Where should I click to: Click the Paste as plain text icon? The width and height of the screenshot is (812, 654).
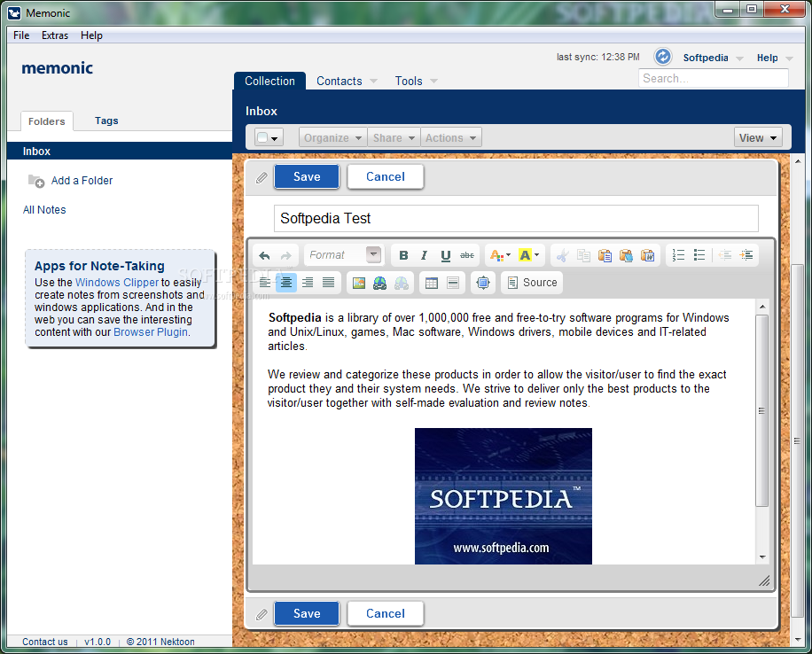626,255
